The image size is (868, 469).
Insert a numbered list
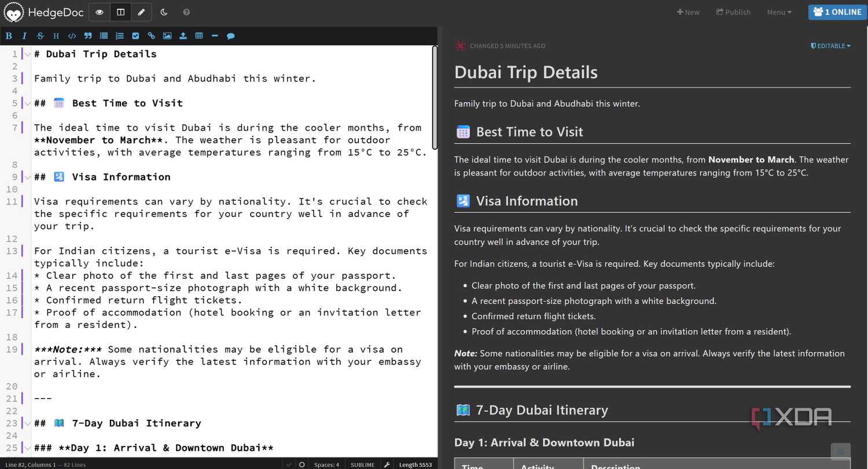tap(120, 36)
